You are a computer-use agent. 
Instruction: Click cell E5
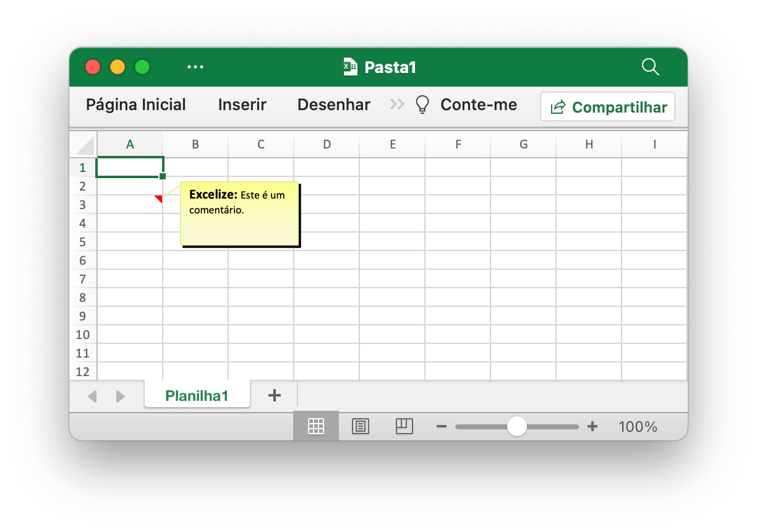pos(392,241)
